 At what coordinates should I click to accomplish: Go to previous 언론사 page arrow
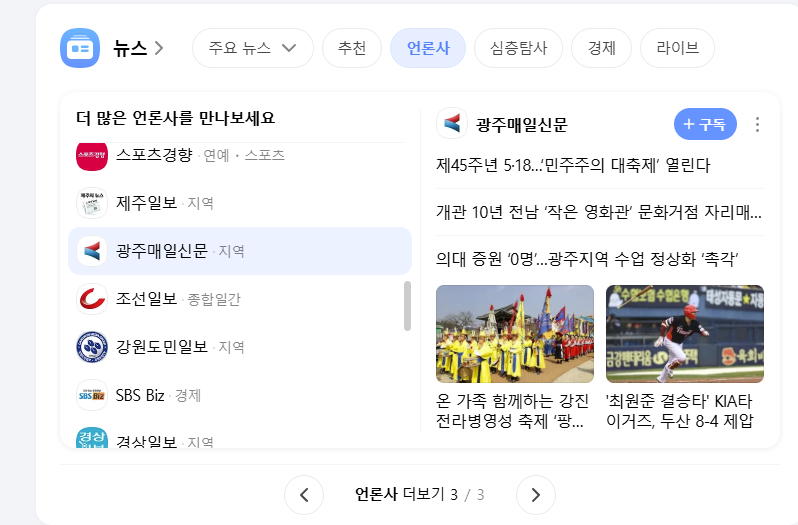click(x=304, y=494)
